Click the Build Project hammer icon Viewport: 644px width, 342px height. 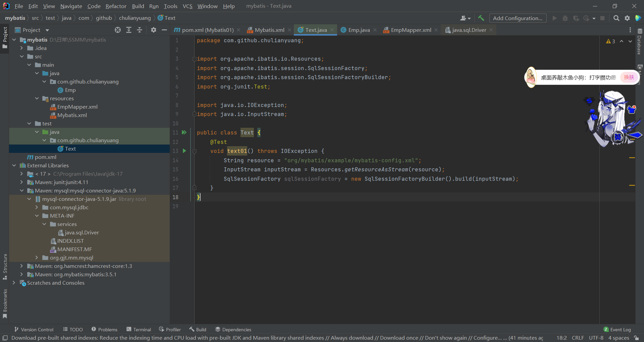(481, 18)
